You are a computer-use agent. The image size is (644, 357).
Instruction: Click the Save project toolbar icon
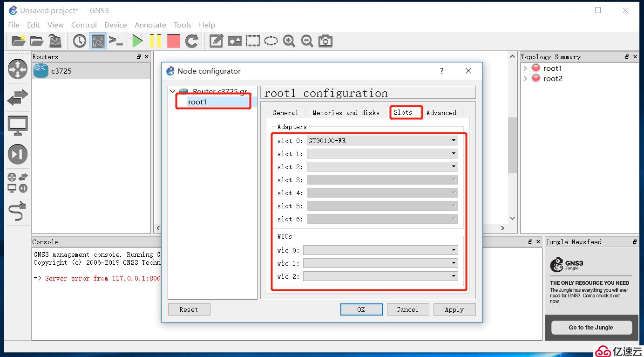point(55,41)
